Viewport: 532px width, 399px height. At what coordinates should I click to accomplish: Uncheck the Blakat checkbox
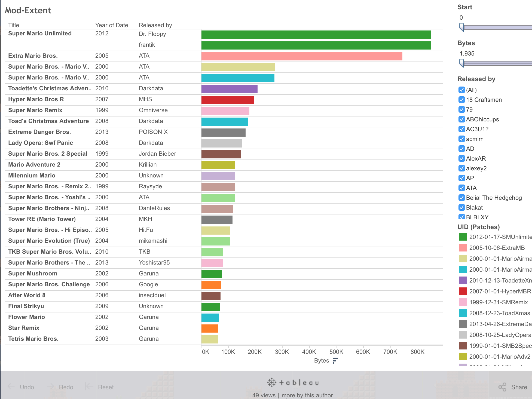pos(461,207)
